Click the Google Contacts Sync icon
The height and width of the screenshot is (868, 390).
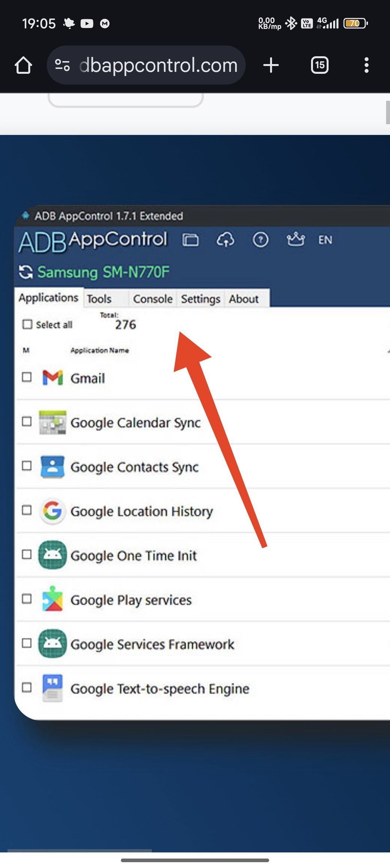(52, 467)
